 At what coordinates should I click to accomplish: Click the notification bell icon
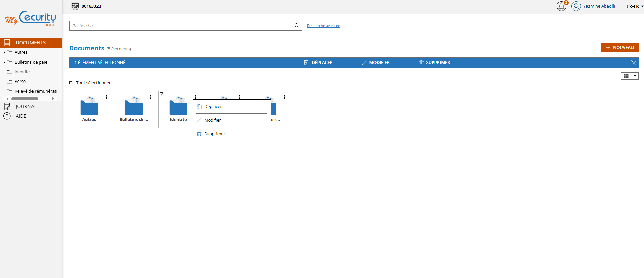[x=561, y=6]
